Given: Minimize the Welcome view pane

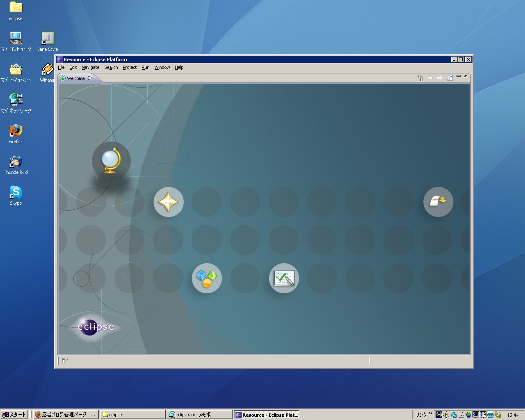Looking at the screenshot, I should point(459,76).
